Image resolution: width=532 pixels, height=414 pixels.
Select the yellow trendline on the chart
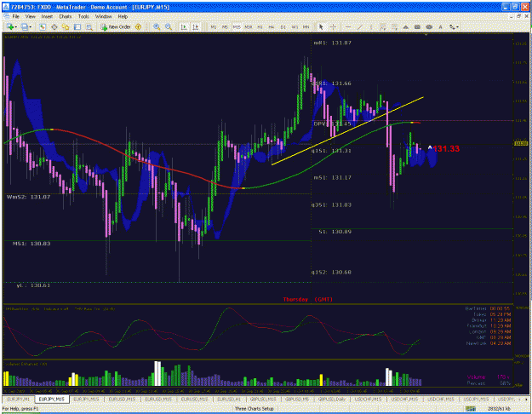pos(348,131)
